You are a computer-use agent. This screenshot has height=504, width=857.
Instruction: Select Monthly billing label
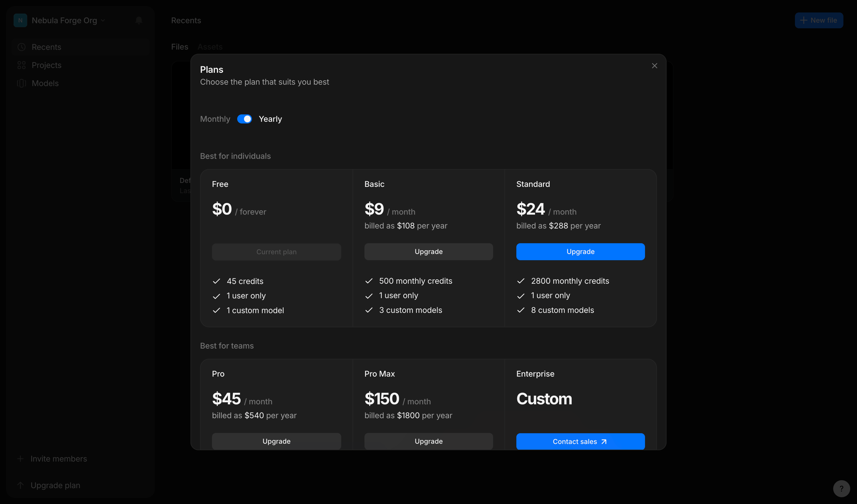click(x=215, y=119)
